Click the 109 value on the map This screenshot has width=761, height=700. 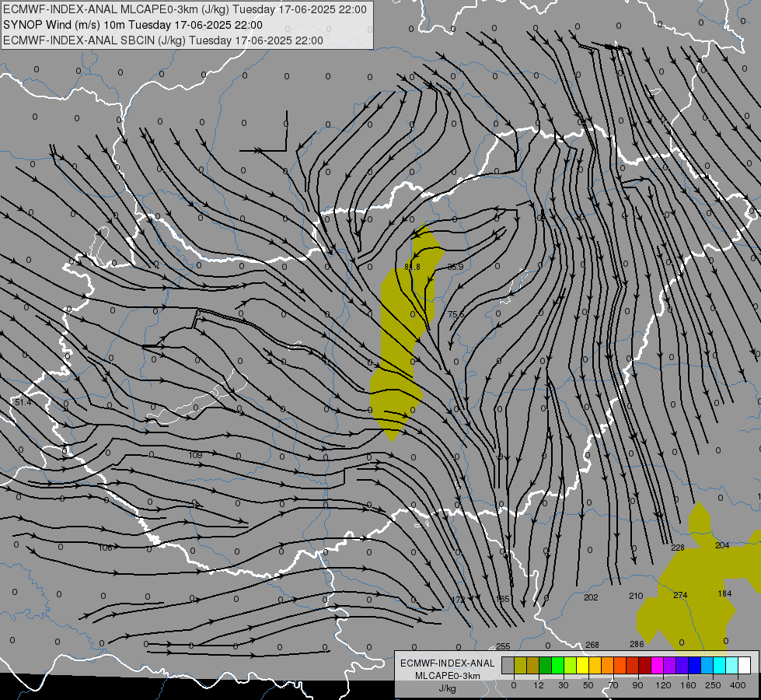(195, 455)
